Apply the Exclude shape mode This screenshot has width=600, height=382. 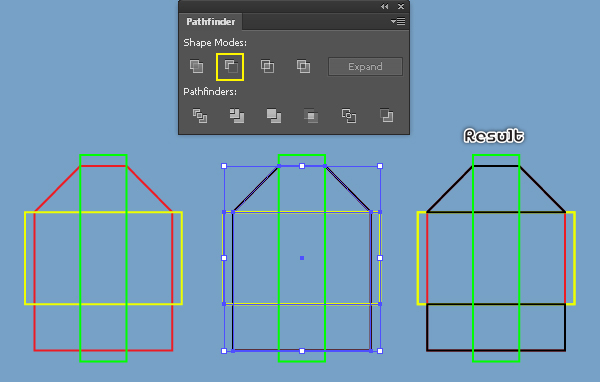303,67
